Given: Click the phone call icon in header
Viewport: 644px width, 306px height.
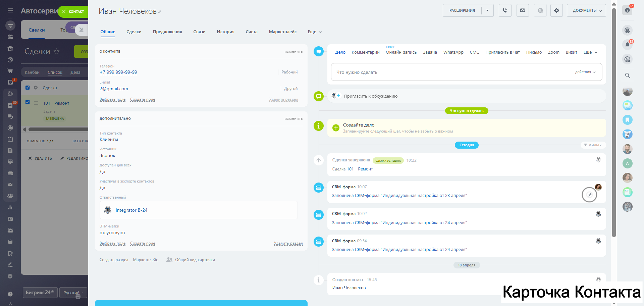Looking at the screenshot, I should pyautogui.click(x=505, y=10).
